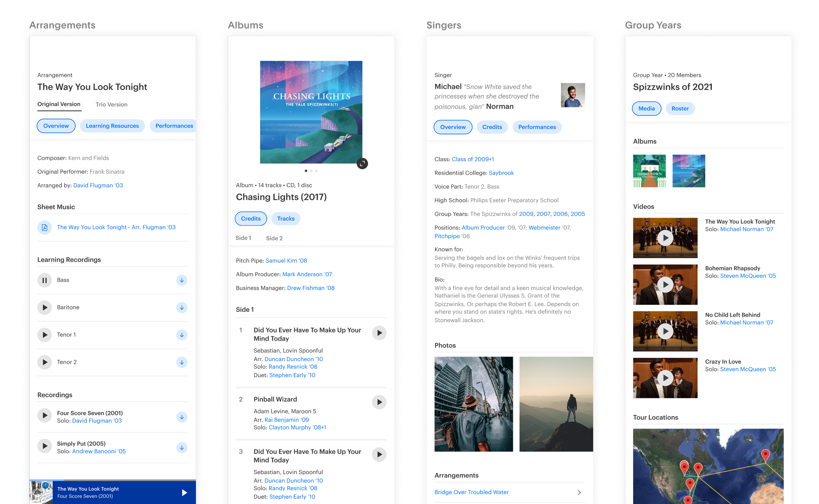819x504 pixels.
Task: Play the Pinball Wizard track
Action: (379, 402)
